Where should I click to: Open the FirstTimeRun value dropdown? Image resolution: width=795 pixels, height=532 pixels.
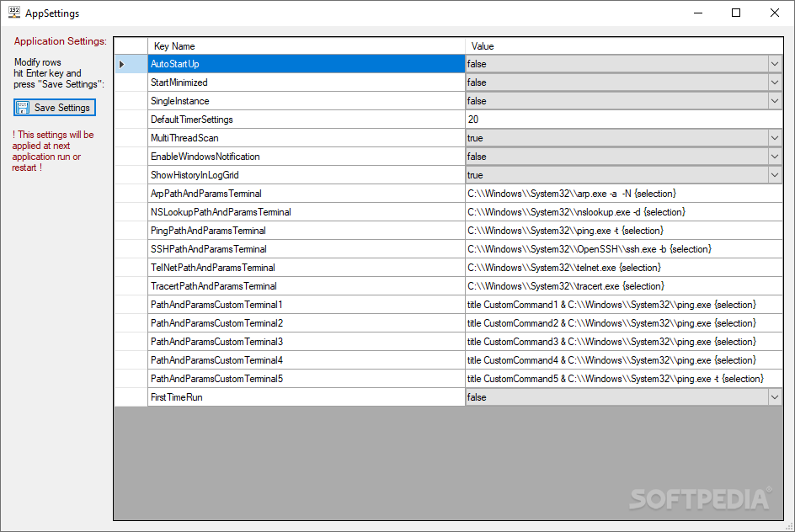tap(774, 397)
